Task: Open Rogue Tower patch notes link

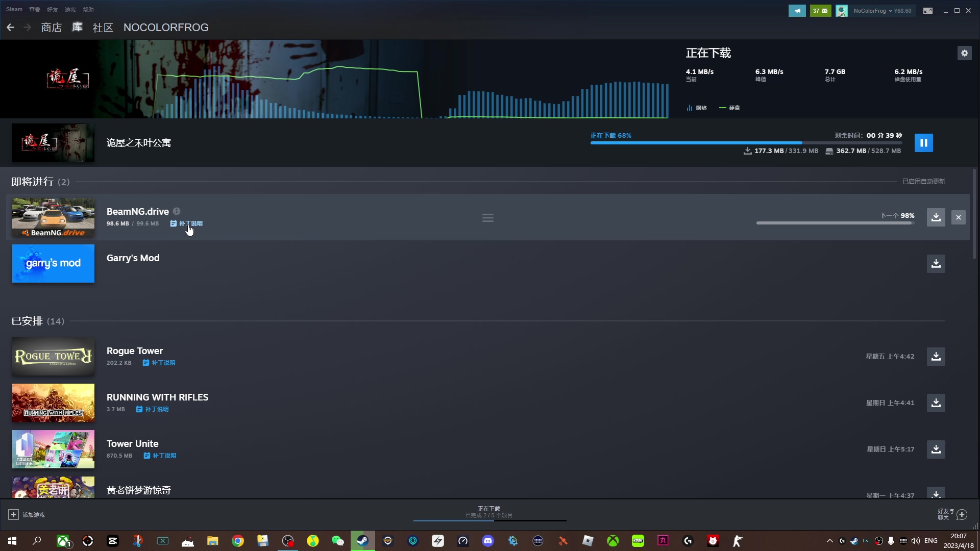Action: click(x=159, y=363)
